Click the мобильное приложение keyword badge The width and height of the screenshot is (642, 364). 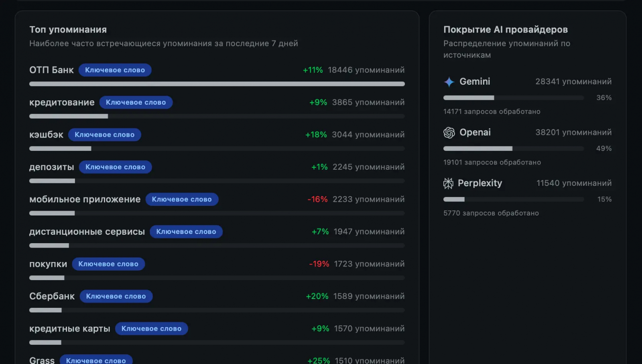(182, 199)
